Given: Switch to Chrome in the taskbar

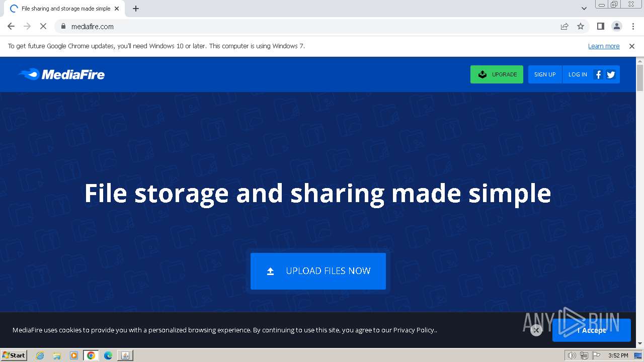Looking at the screenshot, I should (91, 355).
